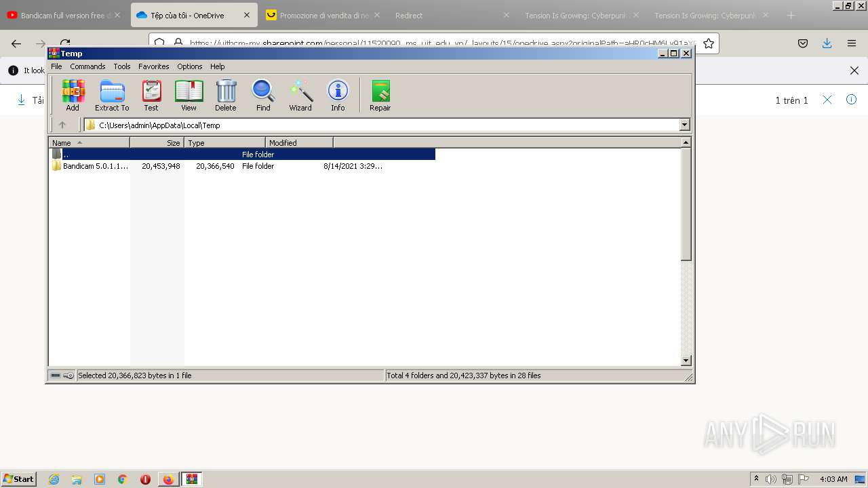Launch Internet Explorer from the taskbar

pyautogui.click(x=54, y=479)
